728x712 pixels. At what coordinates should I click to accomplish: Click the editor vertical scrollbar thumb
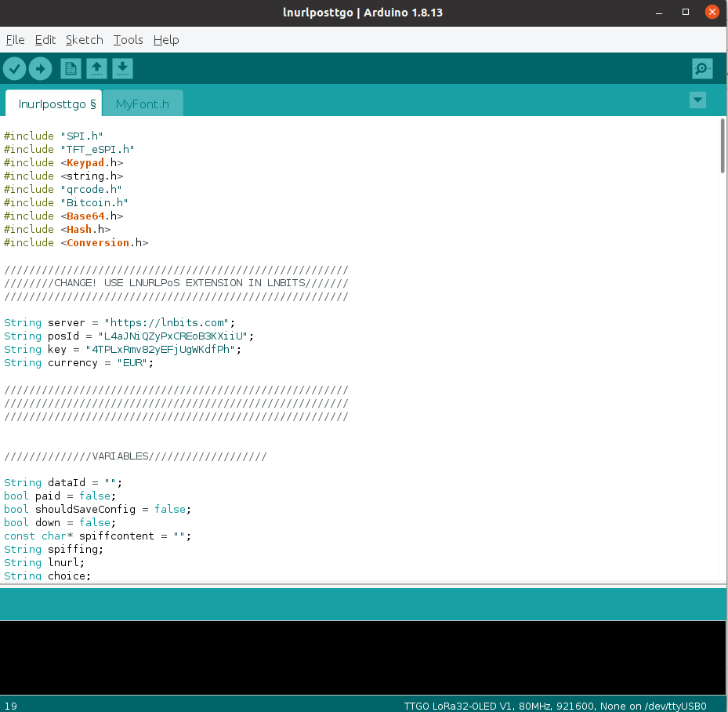click(x=722, y=145)
